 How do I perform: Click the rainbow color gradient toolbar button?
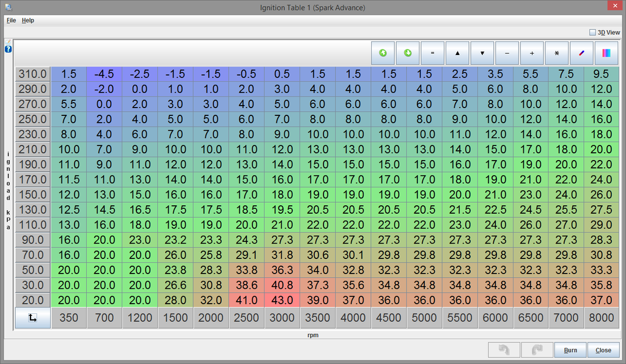pos(606,53)
